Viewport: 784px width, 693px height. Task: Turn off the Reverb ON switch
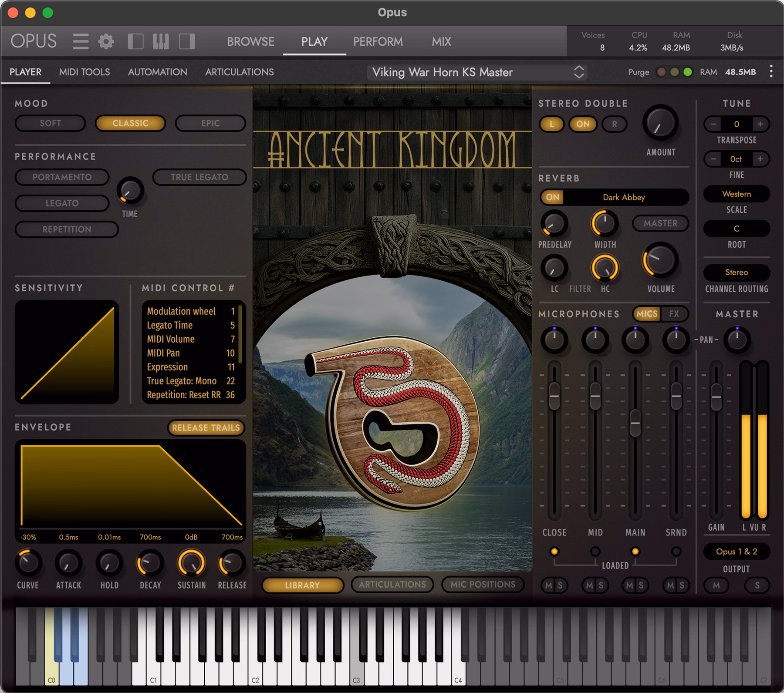pos(552,197)
